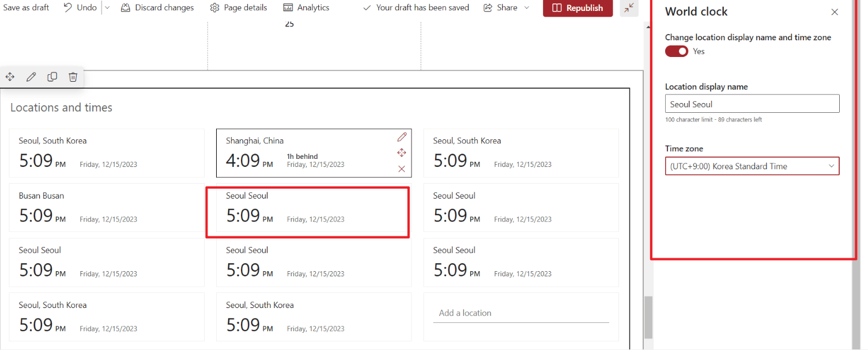Click the Share arrow icon
The image size is (868, 350).
pos(488,7)
